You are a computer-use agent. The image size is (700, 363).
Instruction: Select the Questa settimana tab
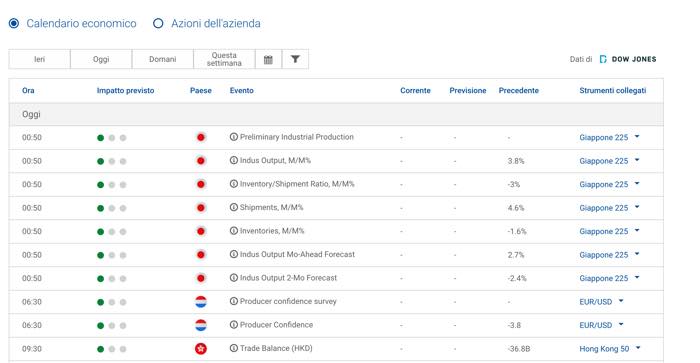[224, 59]
